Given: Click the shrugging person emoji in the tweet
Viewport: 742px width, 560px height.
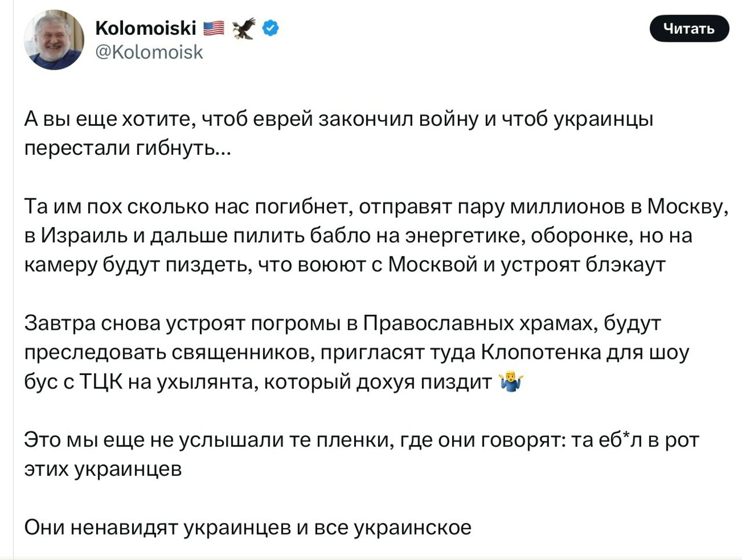Looking at the screenshot, I should [x=511, y=382].
